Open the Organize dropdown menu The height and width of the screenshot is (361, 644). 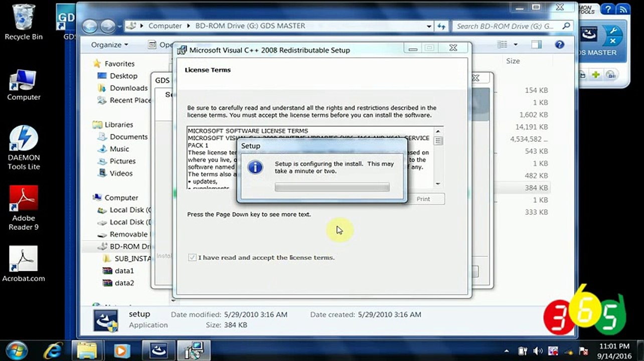pos(109,45)
